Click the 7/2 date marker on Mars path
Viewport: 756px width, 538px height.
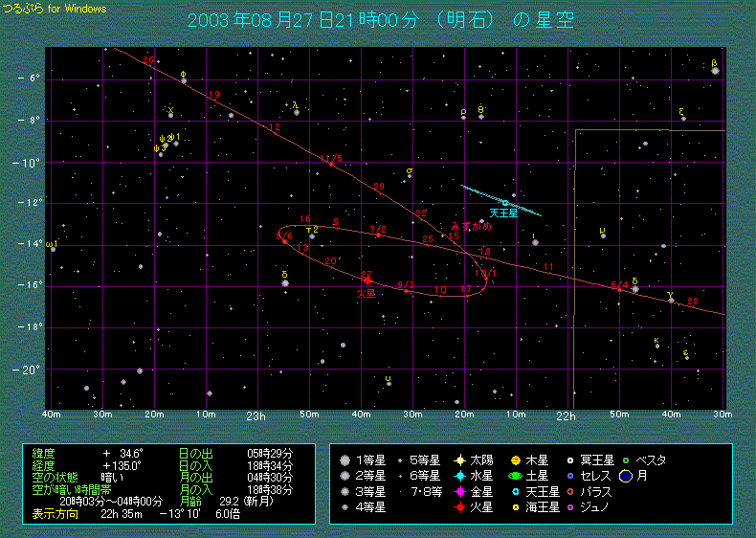[378, 230]
